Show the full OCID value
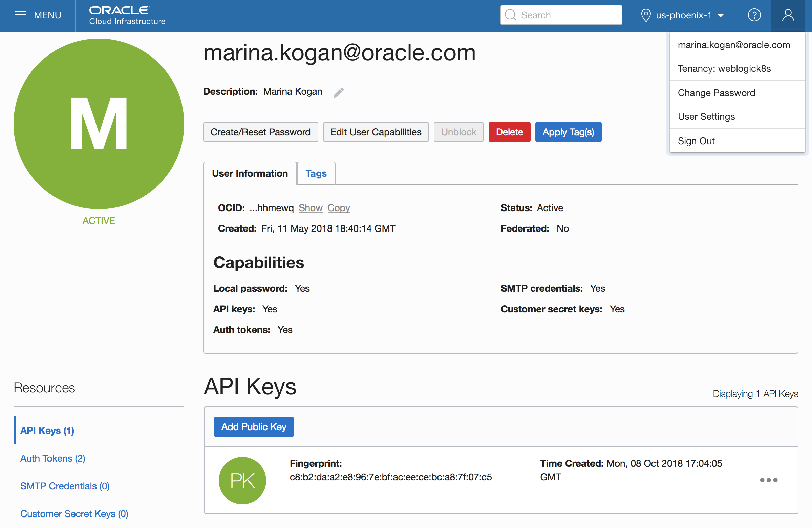Screen dimensions: 812x528 pyautogui.click(x=311, y=208)
